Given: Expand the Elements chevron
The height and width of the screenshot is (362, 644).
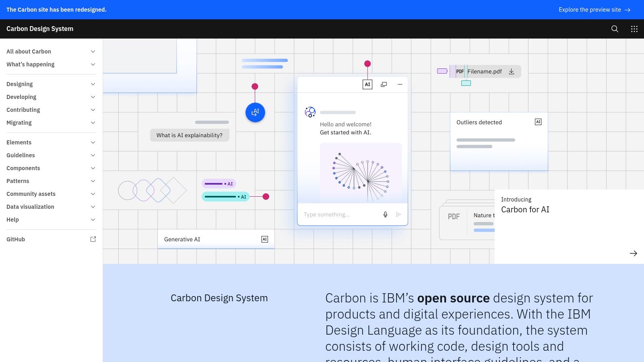Looking at the screenshot, I should click(93, 142).
